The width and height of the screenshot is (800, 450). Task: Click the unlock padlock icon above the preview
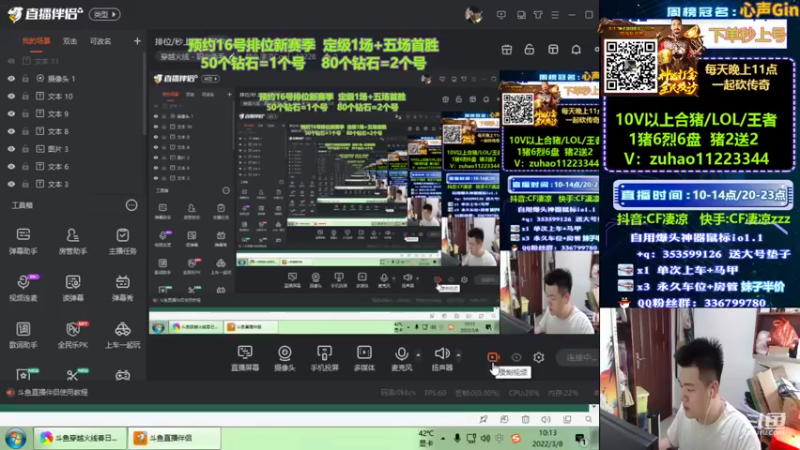[529, 49]
